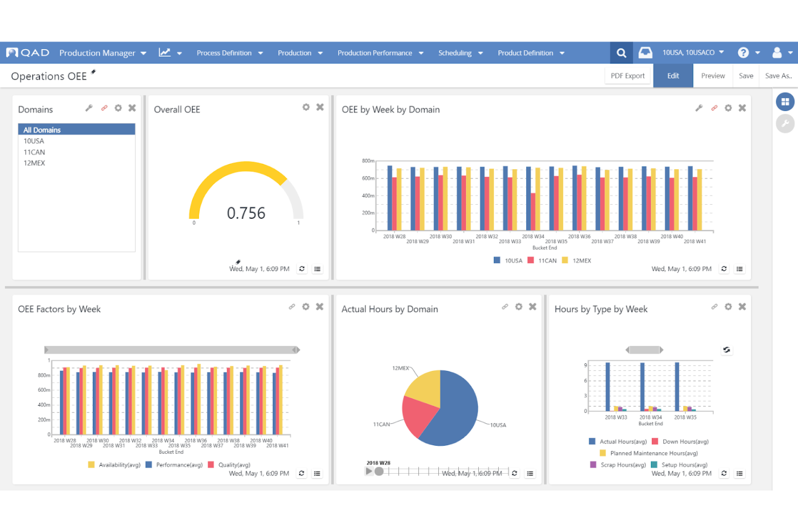This screenshot has width=798, height=532.
Task: Open the global search magnifier
Action: click(x=621, y=52)
